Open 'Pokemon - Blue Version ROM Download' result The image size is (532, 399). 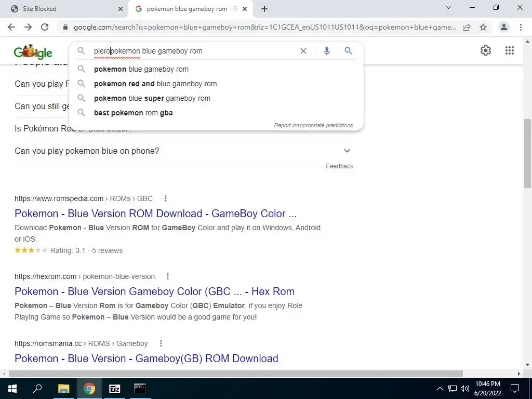coord(156,214)
